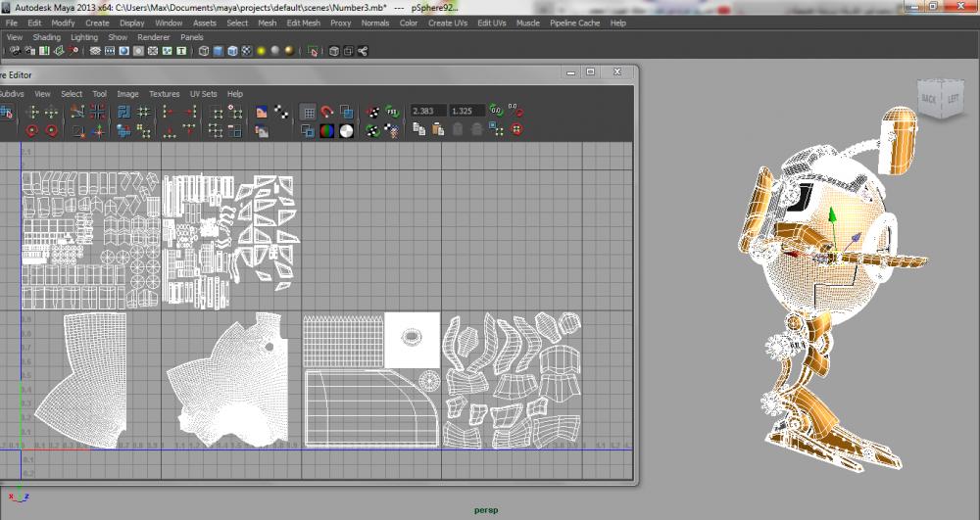Align UVs to minimum V icon
The width and height of the screenshot is (980, 520).
tap(169, 130)
